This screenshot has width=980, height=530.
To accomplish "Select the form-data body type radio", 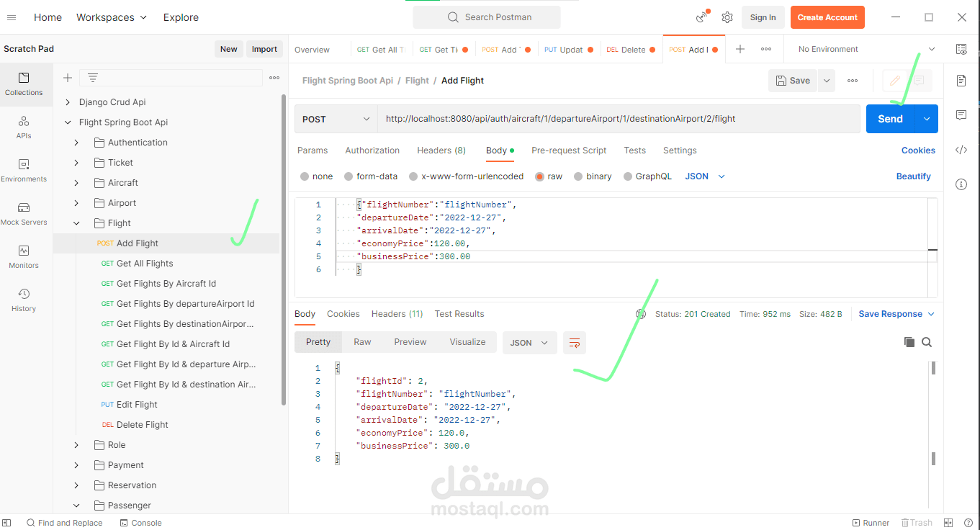I will click(x=349, y=176).
